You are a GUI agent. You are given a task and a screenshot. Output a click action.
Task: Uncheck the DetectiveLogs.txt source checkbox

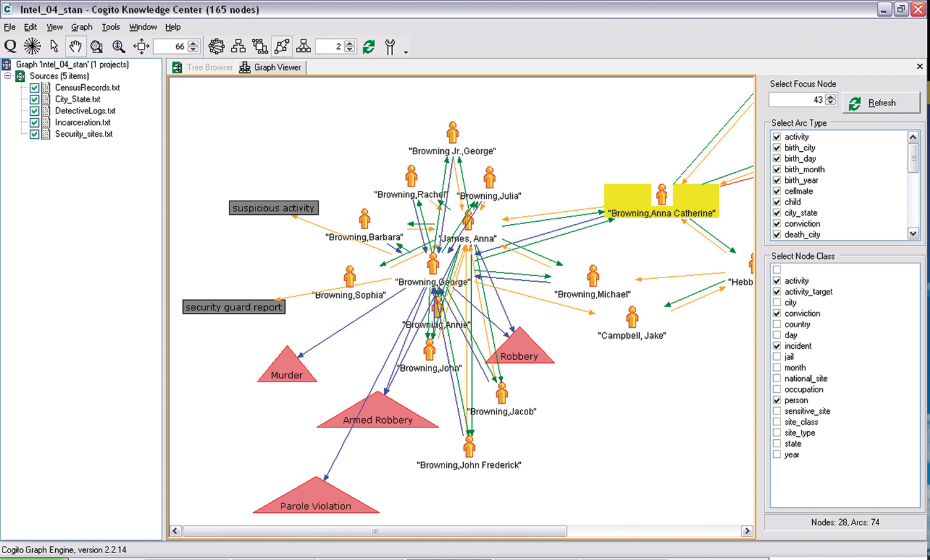pos(35,111)
